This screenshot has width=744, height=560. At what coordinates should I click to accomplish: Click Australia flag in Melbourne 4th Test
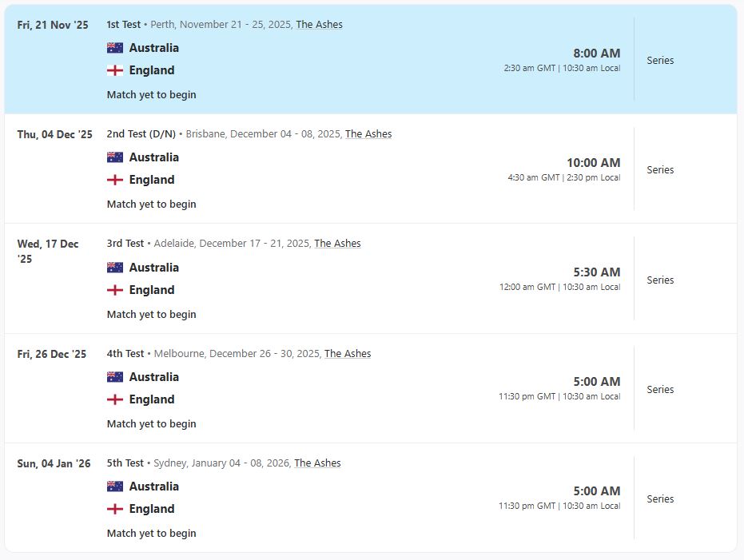pos(115,377)
